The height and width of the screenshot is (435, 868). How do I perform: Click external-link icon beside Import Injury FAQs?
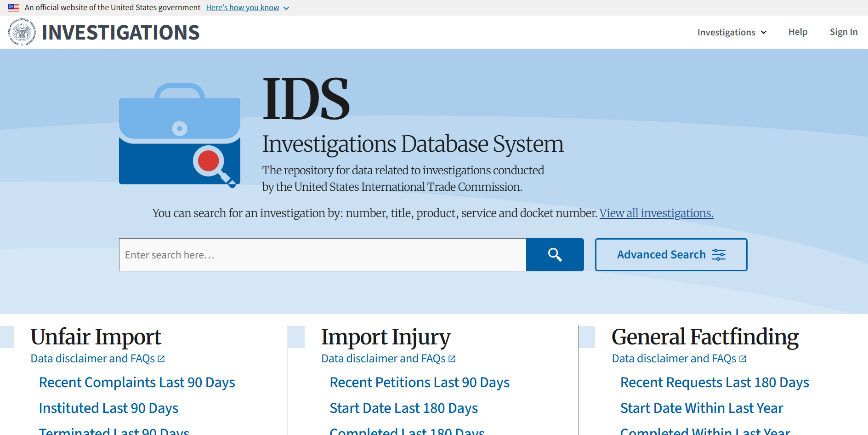pyautogui.click(x=452, y=359)
